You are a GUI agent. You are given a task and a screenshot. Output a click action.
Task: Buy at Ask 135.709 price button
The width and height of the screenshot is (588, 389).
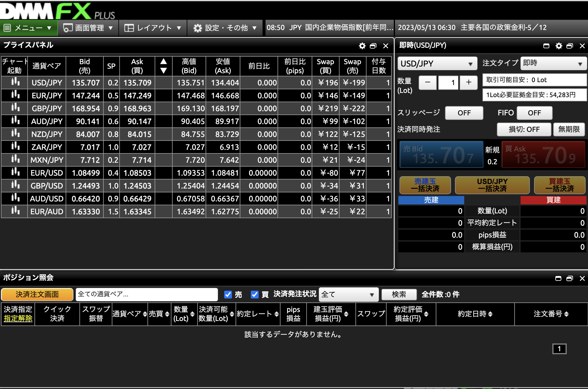tap(543, 155)
